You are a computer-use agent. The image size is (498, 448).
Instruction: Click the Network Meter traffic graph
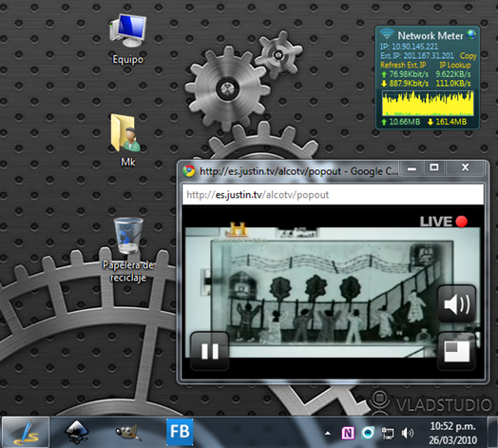click(x=428, y=104)
